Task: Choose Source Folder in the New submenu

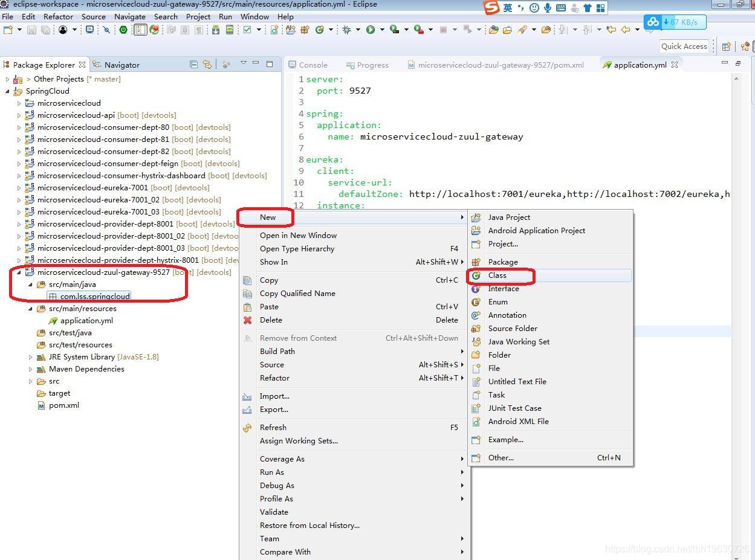Action: (550, 329)
